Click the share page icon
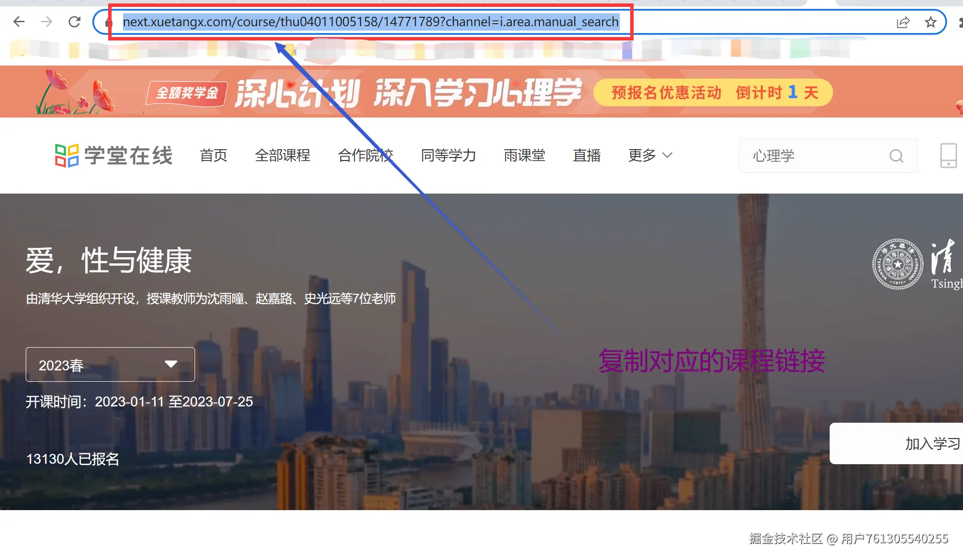 903,22
